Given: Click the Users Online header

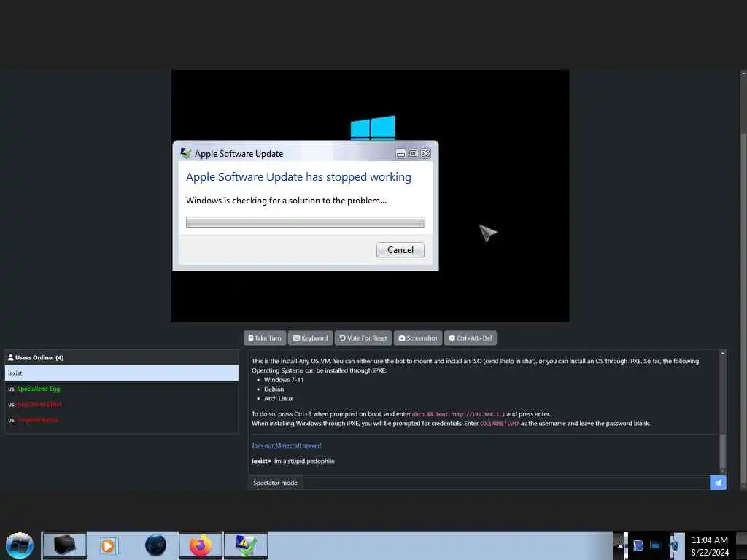Looking at the screenshot, I should pos(122,357).
